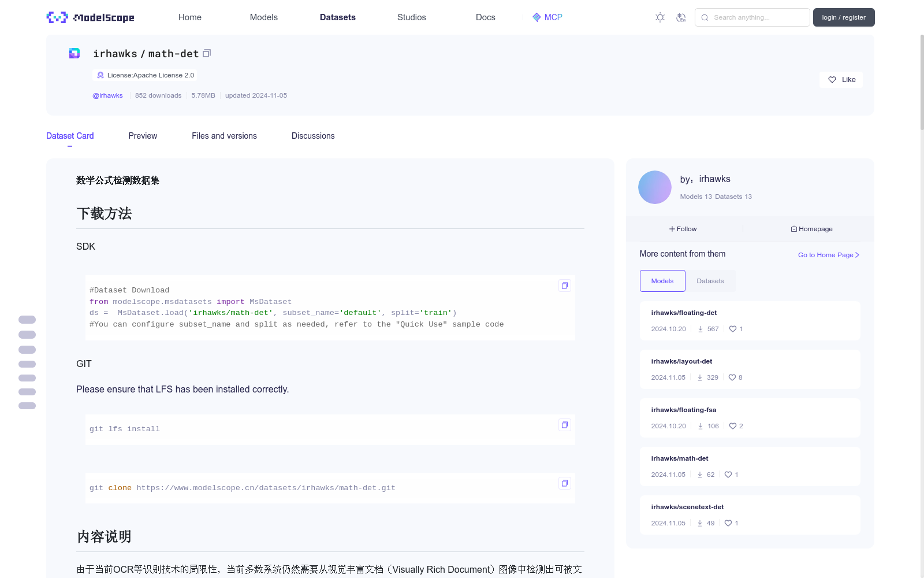
Task: Select the Models content tab
Action: coord(662,281)
